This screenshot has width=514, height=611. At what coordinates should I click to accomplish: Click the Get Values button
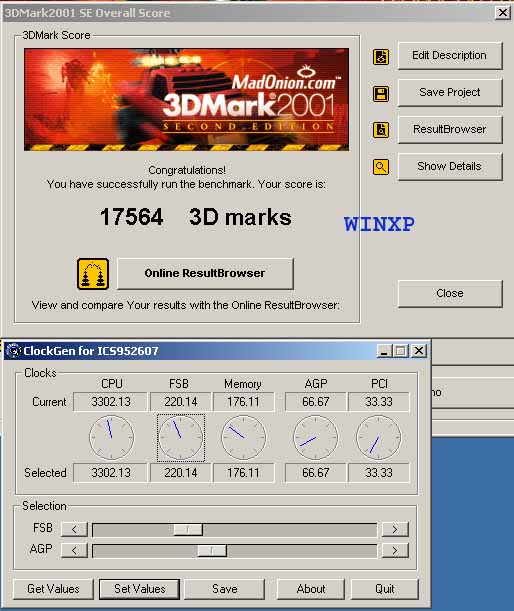coord(53,589)
